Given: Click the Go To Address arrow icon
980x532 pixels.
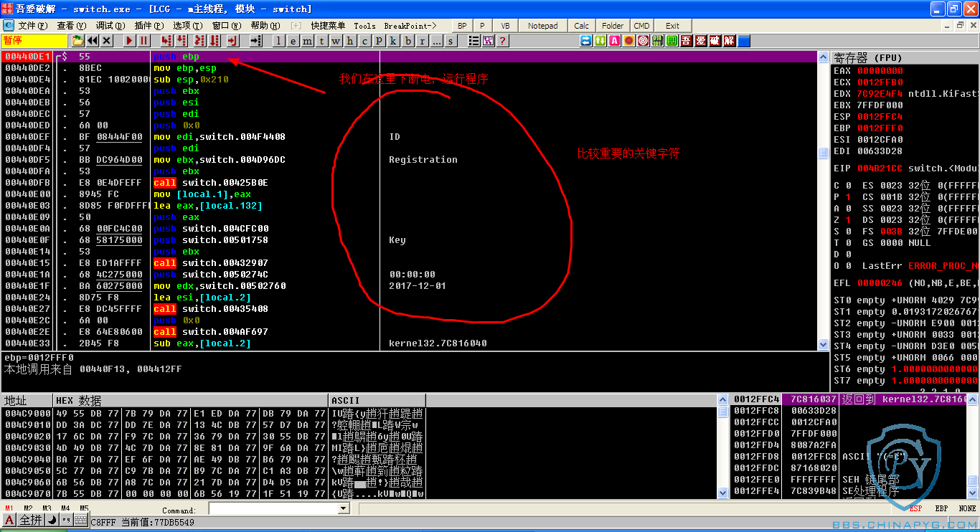Looking at the screenshot, I should point(255,41).
